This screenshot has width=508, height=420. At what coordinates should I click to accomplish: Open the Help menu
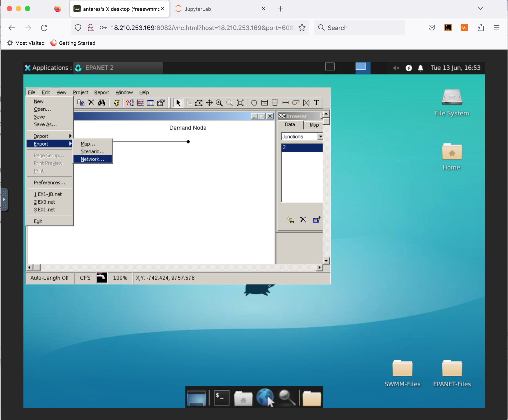144,92
